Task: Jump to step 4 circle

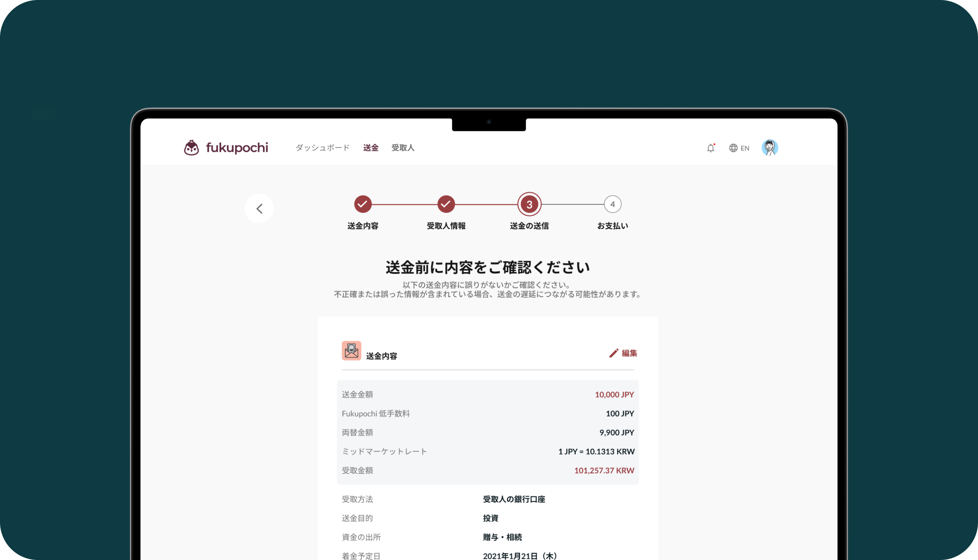Action: 612,204
